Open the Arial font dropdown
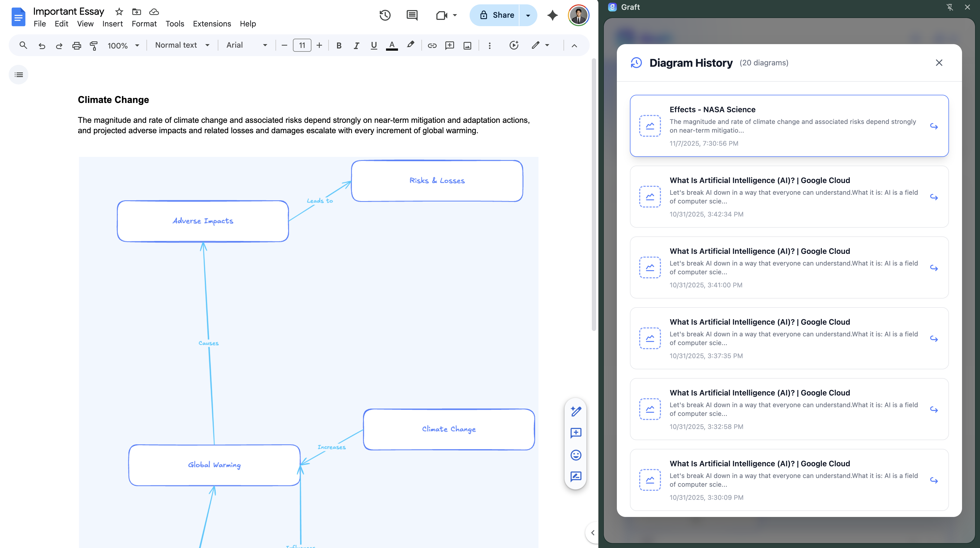980x548 pixels. pyautogui.click(x=247, y=45)
